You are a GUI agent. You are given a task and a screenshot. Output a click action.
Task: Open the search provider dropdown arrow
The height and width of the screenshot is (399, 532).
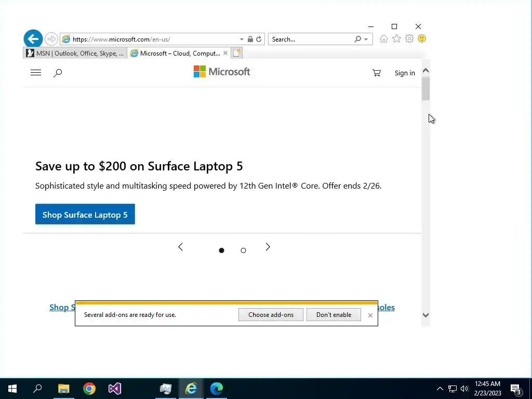366,39
